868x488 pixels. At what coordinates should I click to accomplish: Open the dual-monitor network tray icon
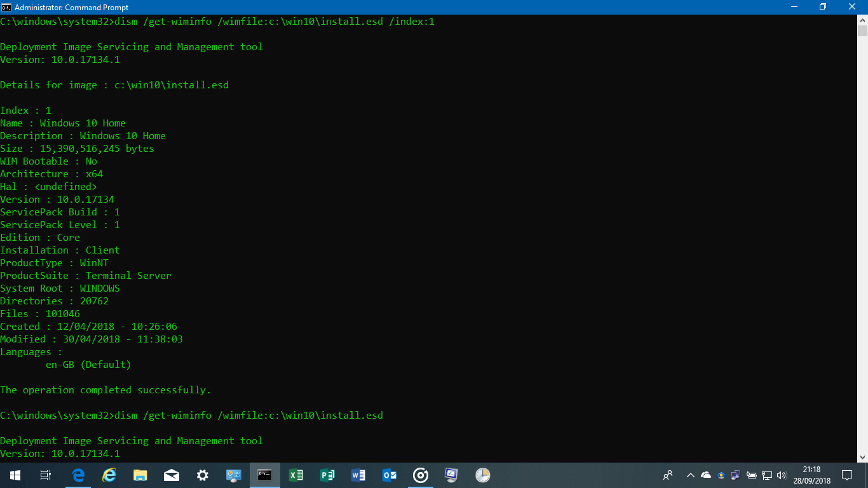click(x=736, y=475)
